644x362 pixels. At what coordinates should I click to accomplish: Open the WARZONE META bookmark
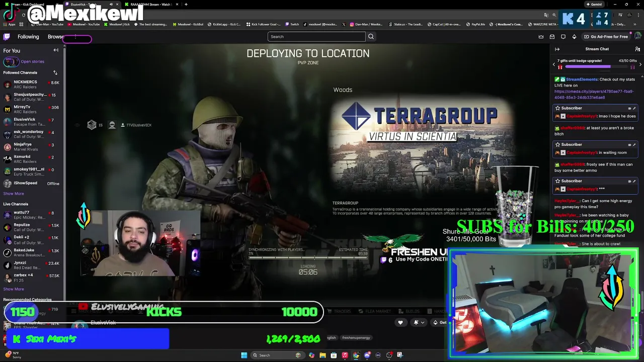pos(543,24)
